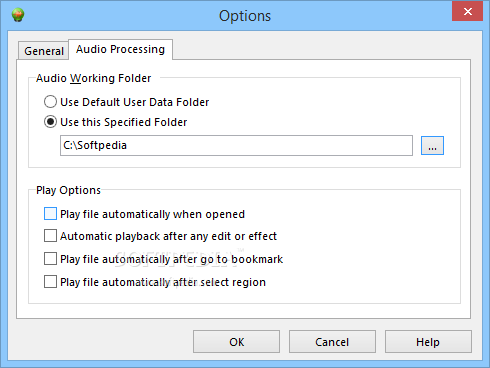
Task: Click the Options title bar text
Action: click(x=245, y=16)
